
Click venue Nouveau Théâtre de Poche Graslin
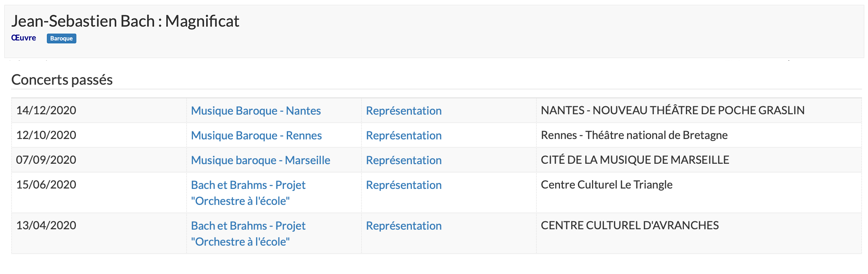click(x=673, y=110)
